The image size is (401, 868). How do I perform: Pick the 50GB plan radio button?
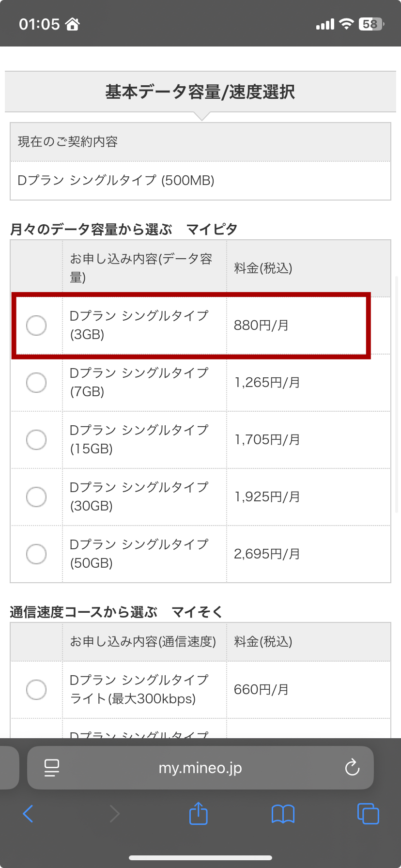click(x=36, y=554)
